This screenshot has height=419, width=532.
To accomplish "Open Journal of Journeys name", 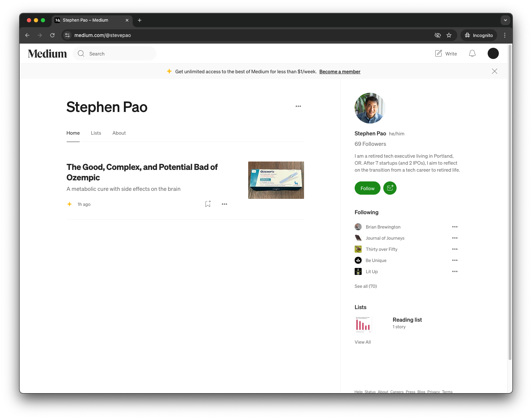I will [385, 238].
